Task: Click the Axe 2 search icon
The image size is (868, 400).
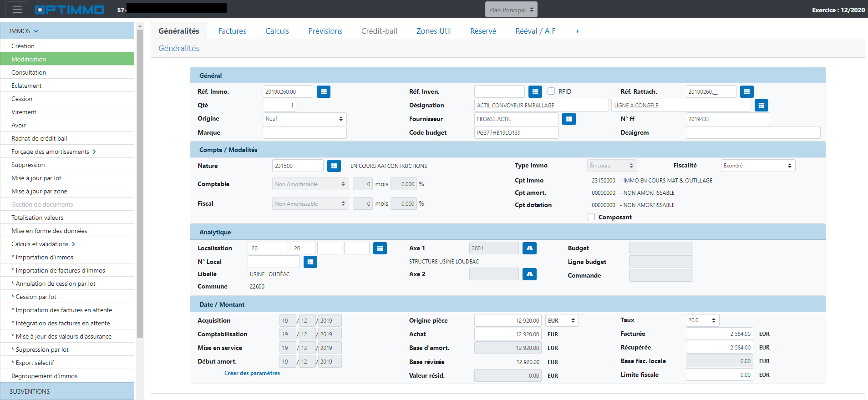Action: tap(530, 274)
